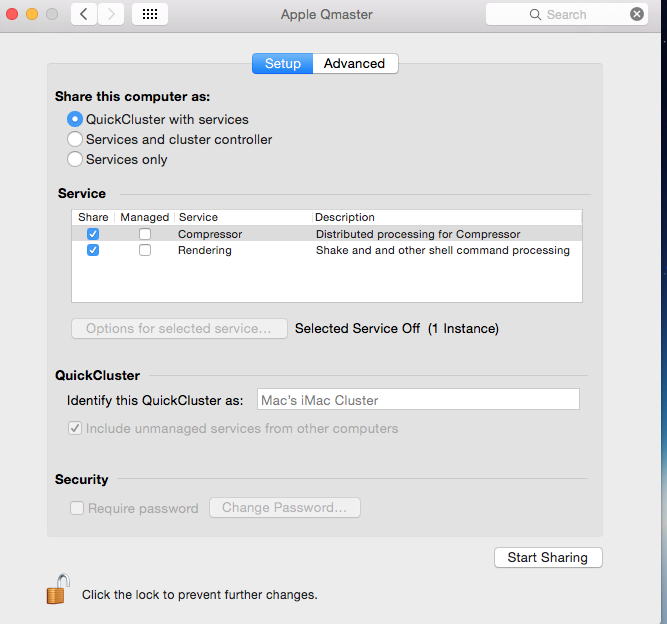This screenshot has height=624, width=667.
Task: Enable Managed for Rendering service
Action: pos(145,250)
